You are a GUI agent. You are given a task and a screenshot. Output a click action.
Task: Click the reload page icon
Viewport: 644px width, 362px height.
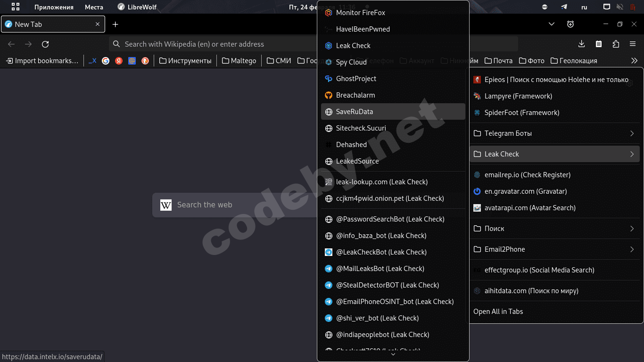pyautogui.click(x=45, y=44)
